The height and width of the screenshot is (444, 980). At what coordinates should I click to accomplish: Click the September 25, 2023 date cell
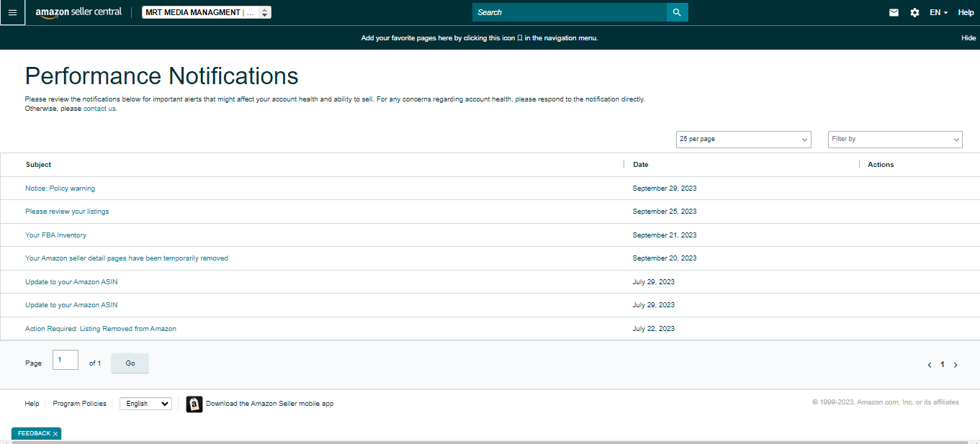tap(665, 212)
